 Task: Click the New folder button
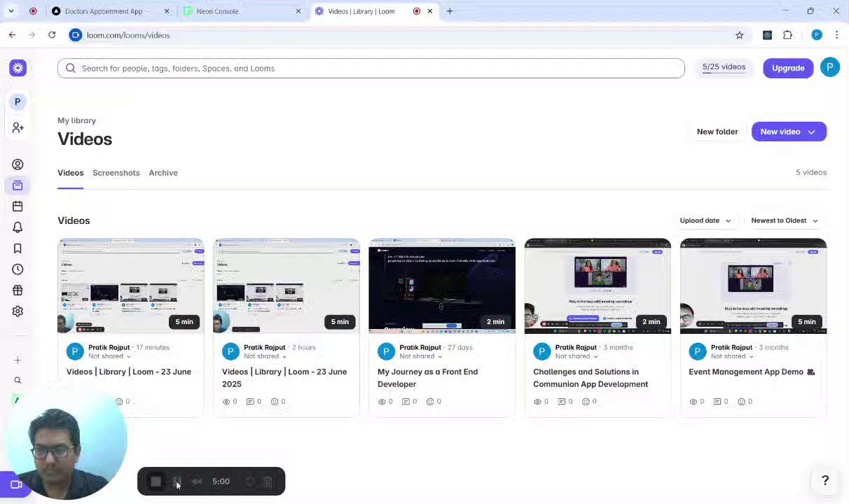click(717, 132)
